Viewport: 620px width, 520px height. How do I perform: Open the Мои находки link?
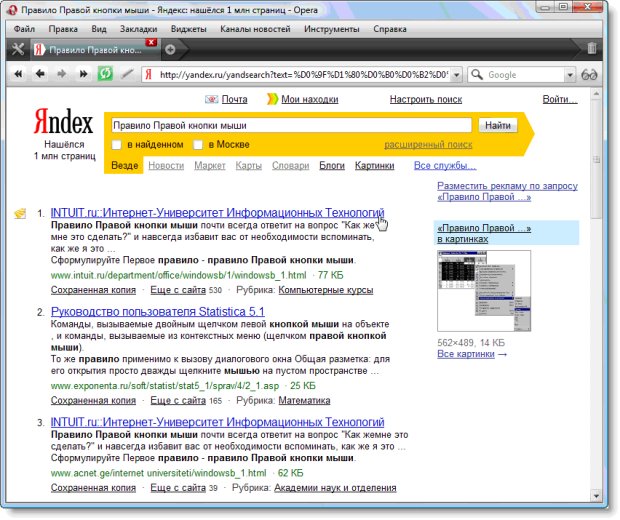[310, 99]
